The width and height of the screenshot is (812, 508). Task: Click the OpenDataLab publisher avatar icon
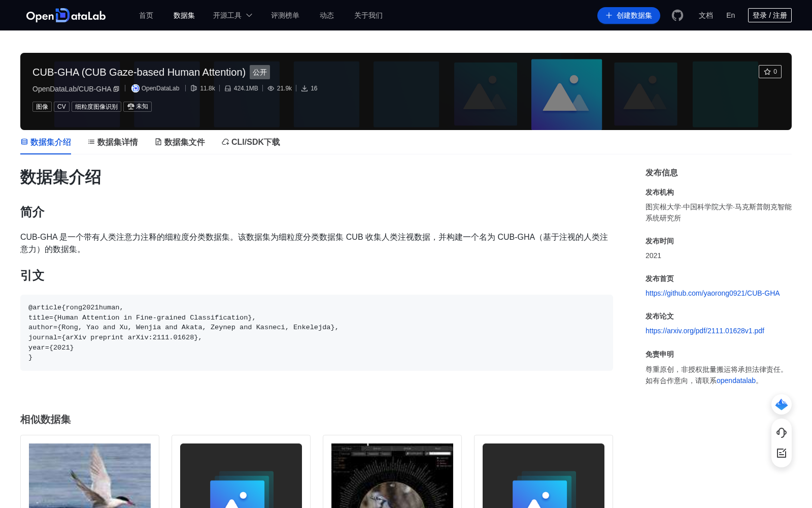point(135,88)
